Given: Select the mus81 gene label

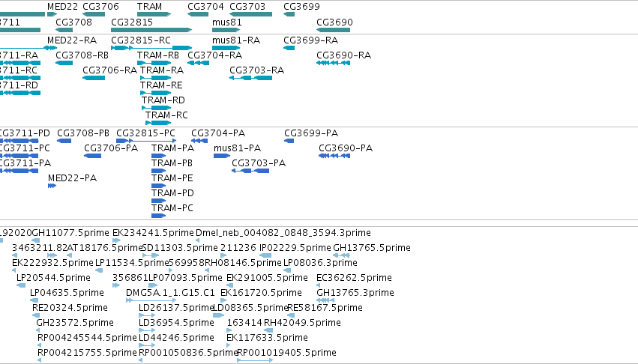Looking at the screenshot, I should pyautogui.click(x=227, y=22).
